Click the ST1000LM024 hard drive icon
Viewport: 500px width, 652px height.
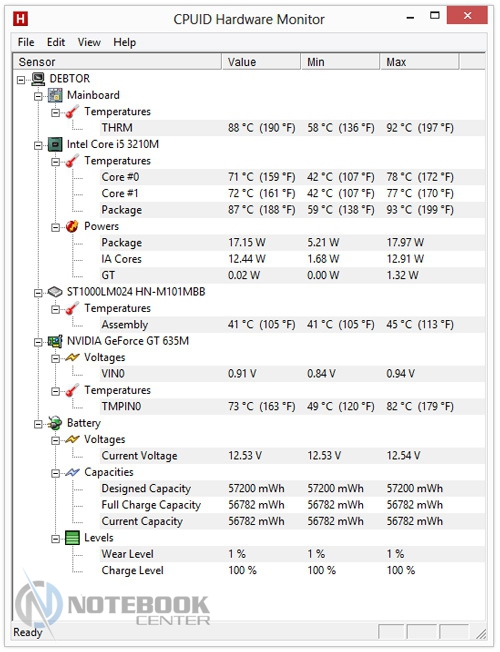point(55,292)
